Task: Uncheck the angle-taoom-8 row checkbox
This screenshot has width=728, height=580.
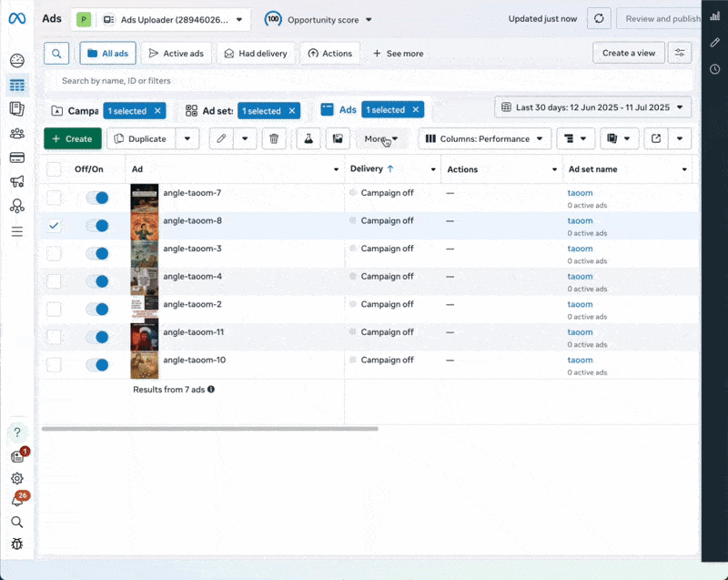Action: pyautogui.click(x=53, y=225)
